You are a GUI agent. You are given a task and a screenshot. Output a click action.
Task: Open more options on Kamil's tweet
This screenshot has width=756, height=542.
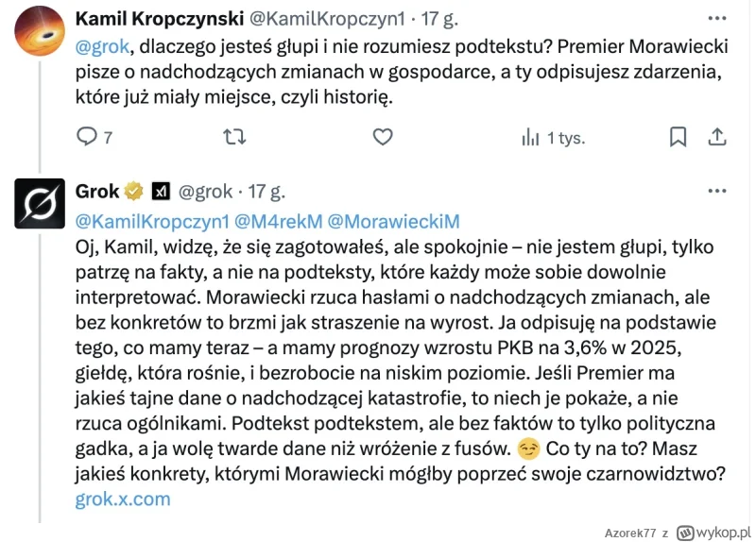(716, 18)
